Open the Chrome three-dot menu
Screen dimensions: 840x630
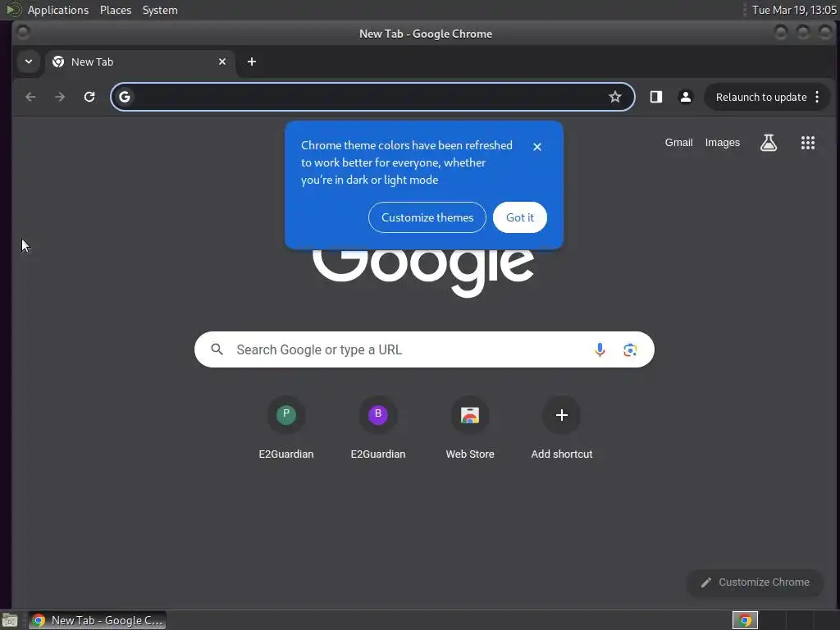pyautogui.click(x=817, y=97)
